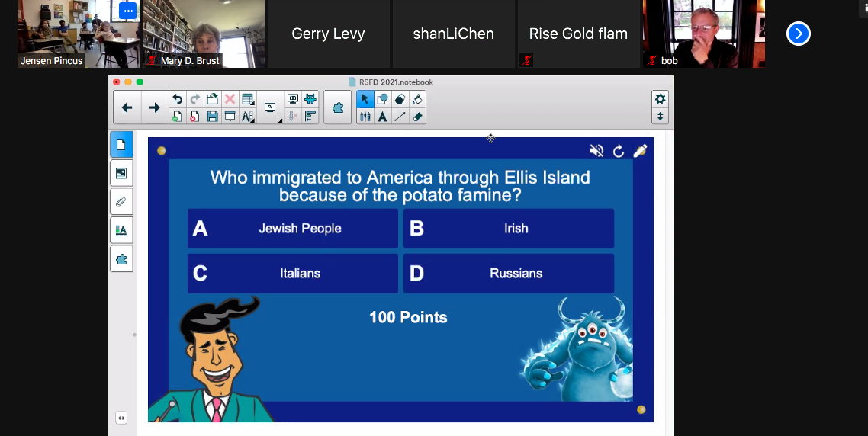Open the Page Sorter sidebar tab
The width and height of the screenshot is (868, 436).
pos(121,145)
